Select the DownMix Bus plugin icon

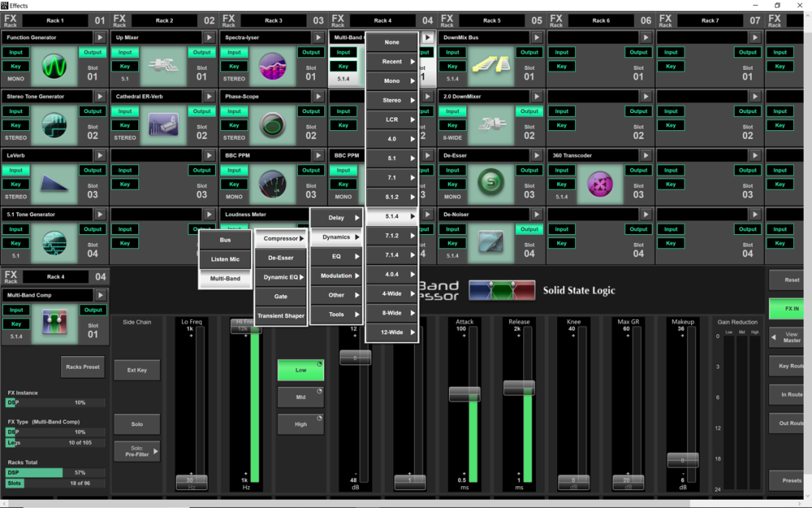(491, 65)
